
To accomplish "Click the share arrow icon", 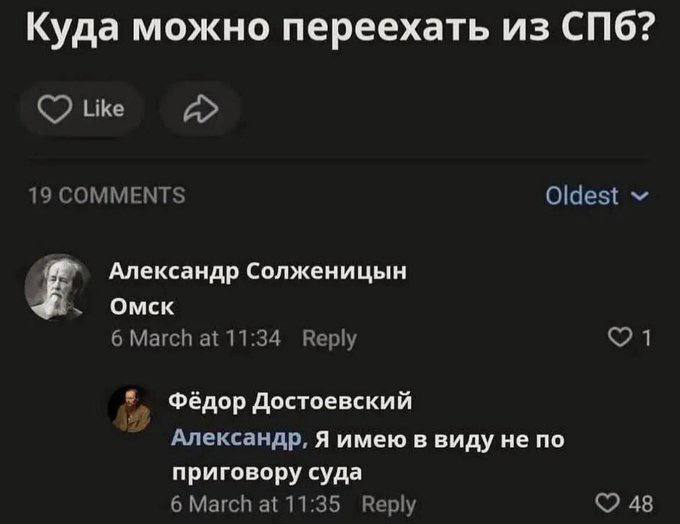I will pyautogui.click(x=200, y=108).
